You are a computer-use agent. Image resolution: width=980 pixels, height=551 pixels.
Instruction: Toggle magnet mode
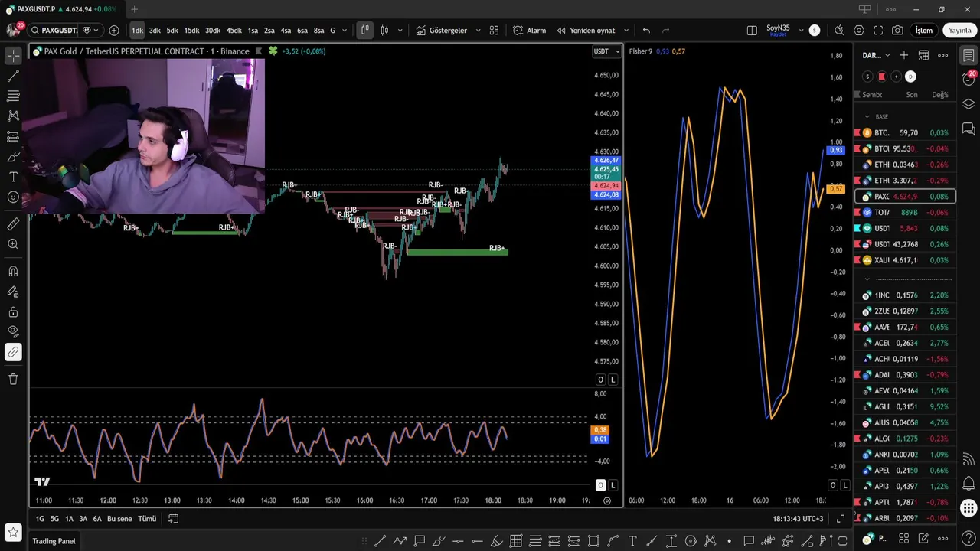pyautogui.click(x=13, y=271)
